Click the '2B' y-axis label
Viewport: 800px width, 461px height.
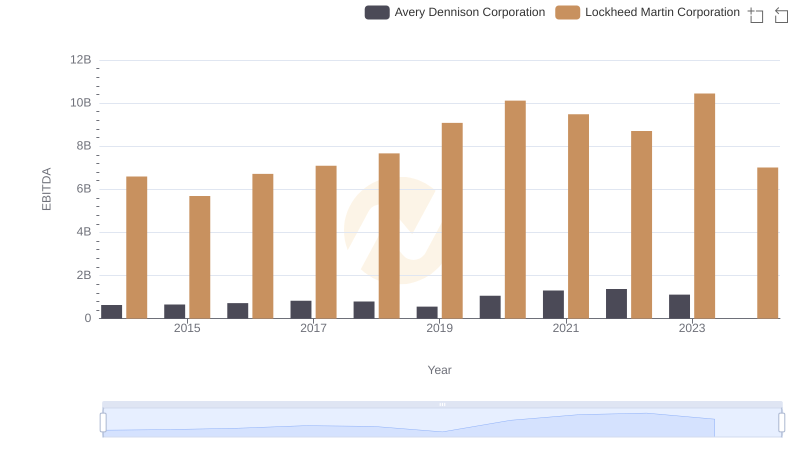coord(84,275)
